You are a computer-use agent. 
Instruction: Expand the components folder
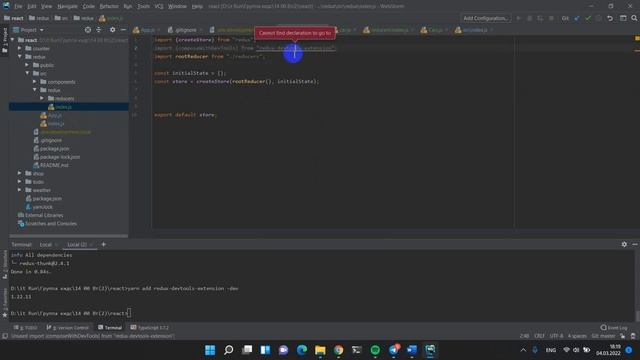point(35,82)
